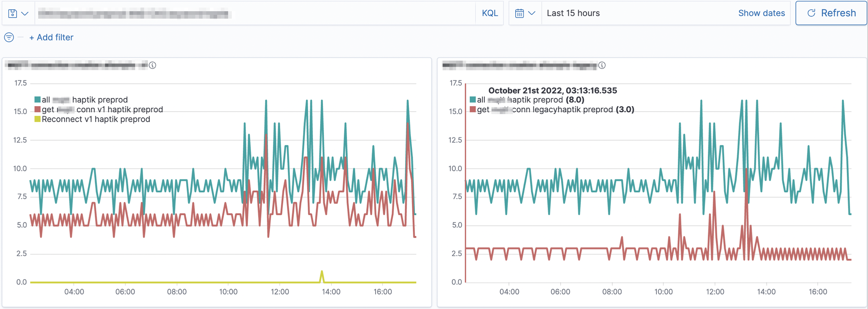Open the 'Last 15 hours' time range picker
Screen dimensions: 868x309
click(x=573, y=13)
